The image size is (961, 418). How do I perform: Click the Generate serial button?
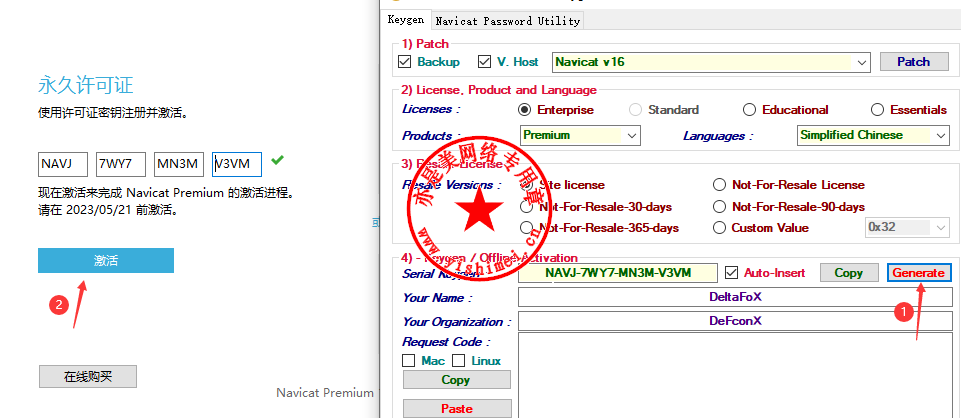click(919, 273)
